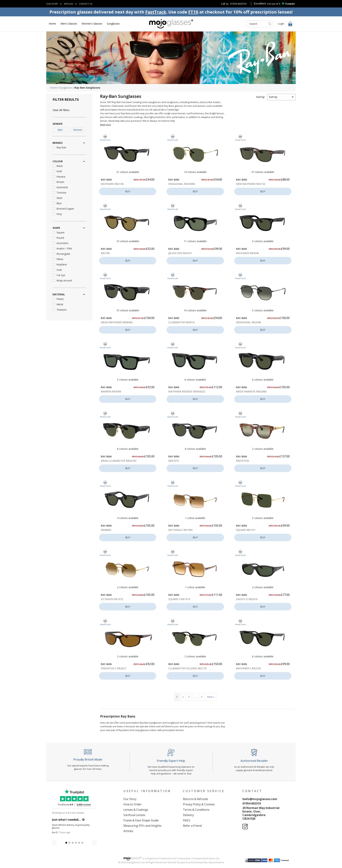Jump to first Trustpilot review dot
The width and height of the screenshot is (342, 868).
point(66,843)
